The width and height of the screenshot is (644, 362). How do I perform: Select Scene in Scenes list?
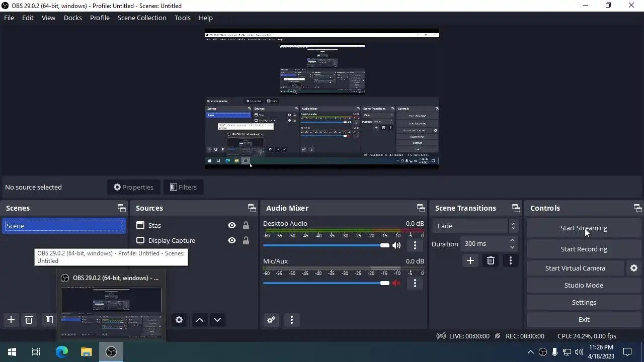[x=64, y=226]
